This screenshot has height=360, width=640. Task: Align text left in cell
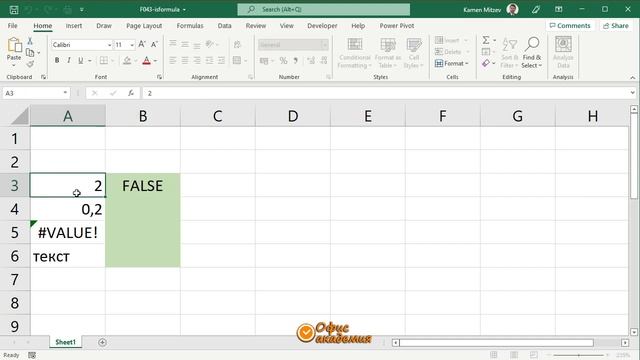click(173, 60)
